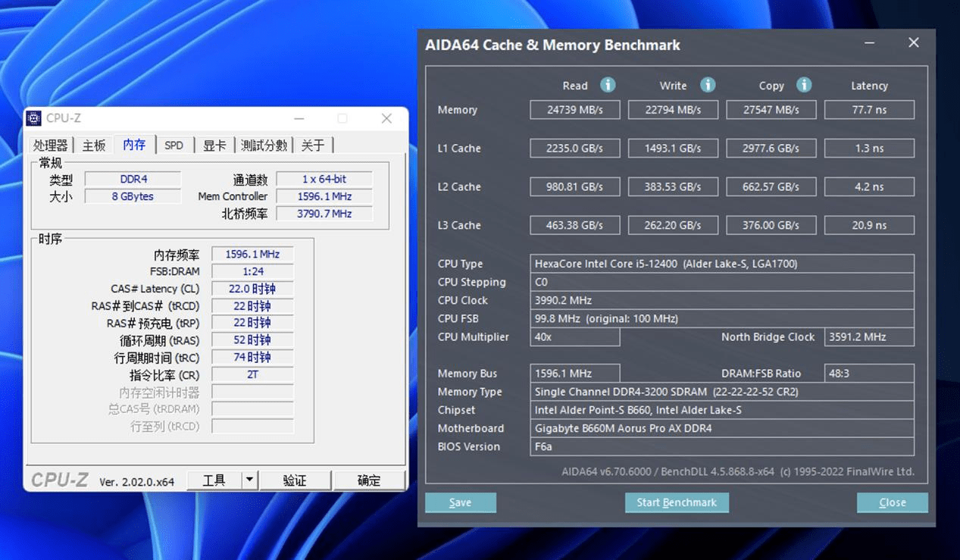Click the Close button at AIDA64 bottom

coord(893,502)
